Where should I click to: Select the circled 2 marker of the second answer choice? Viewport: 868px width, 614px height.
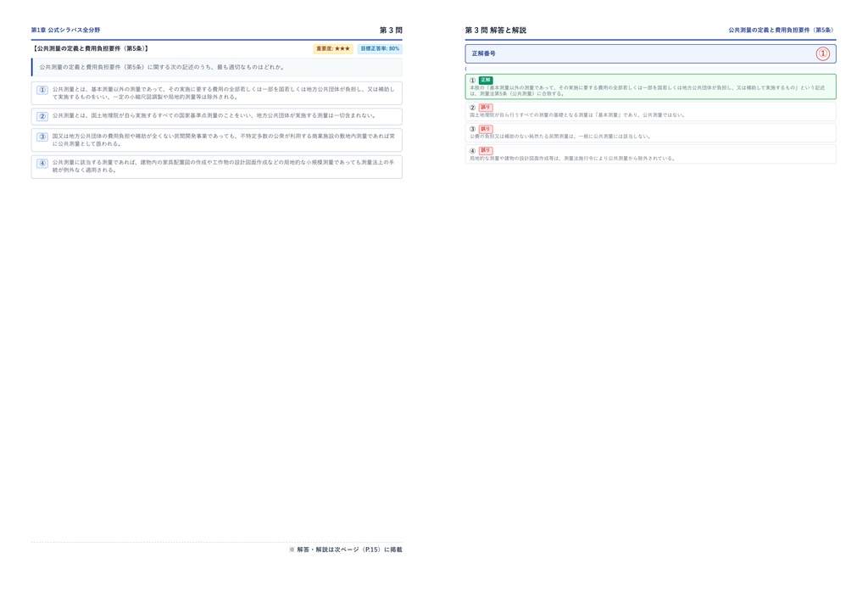click(42, 116)
